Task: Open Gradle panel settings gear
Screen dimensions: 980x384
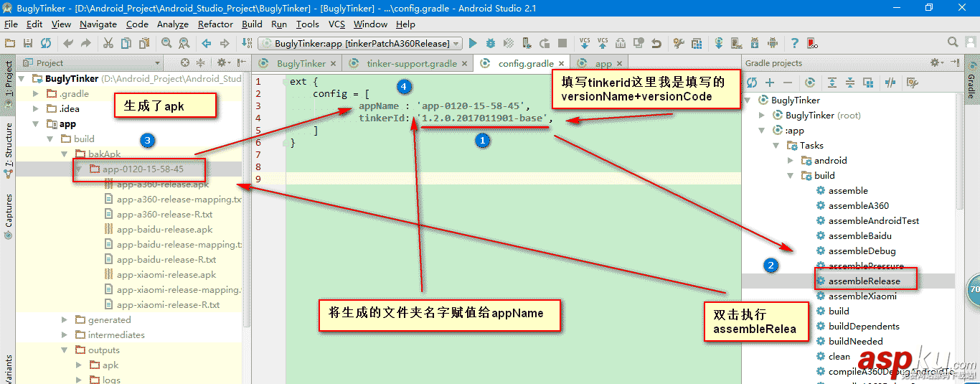Action: pyautogui.click(x=936, y=63)
